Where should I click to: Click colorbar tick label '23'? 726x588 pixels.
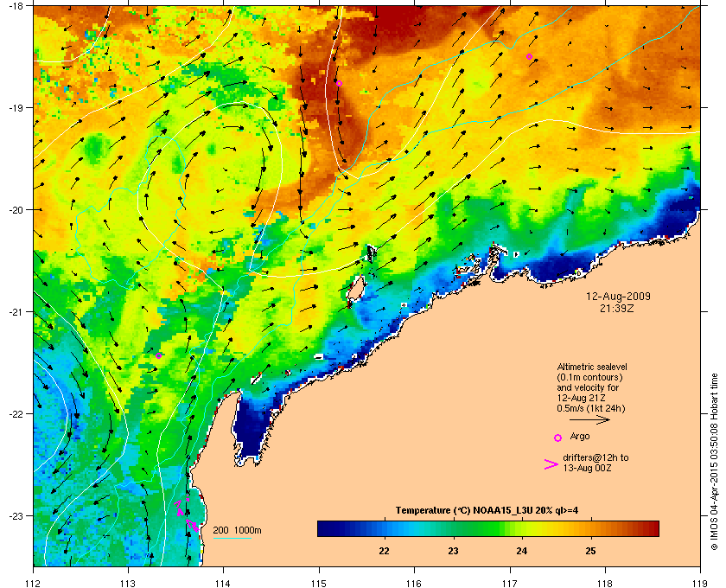[453, 551]
